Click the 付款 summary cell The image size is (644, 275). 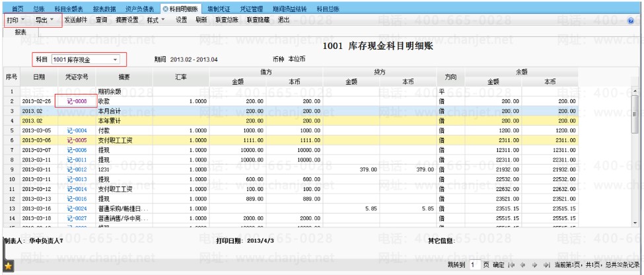tap(124, 130)
